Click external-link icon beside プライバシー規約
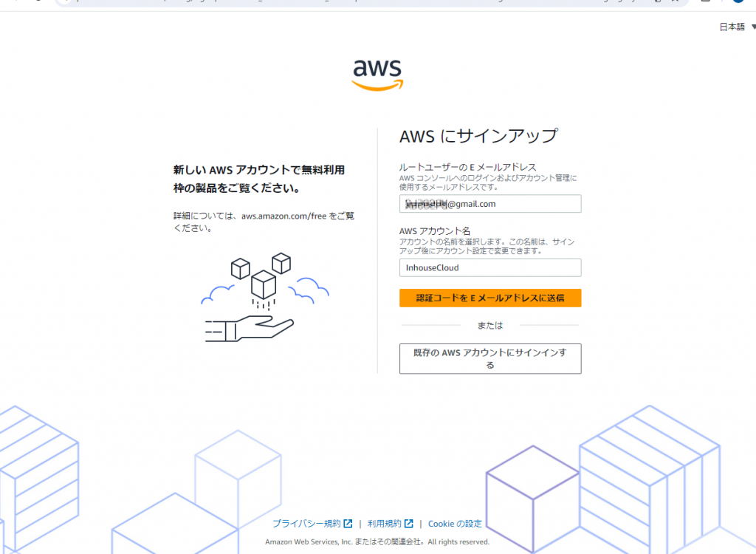The height and width of the screenshot is (554, 756). 348,524
